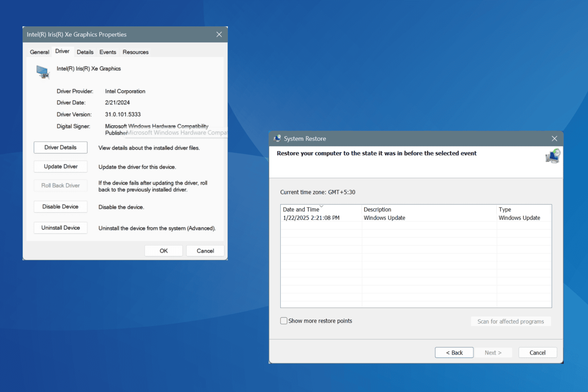The height and width of the screenshot is (392, 588).
Task: Click Disable Device button
Action: [x=60, y=207]
